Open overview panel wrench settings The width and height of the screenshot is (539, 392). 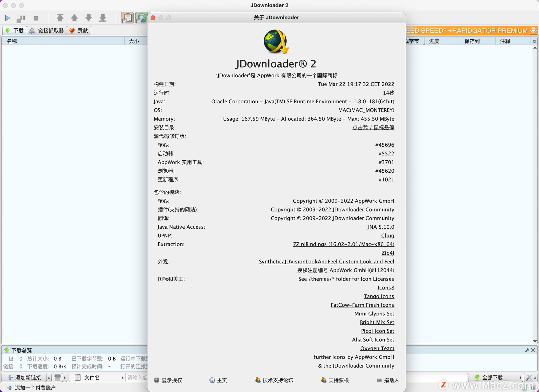click(527, 350)
